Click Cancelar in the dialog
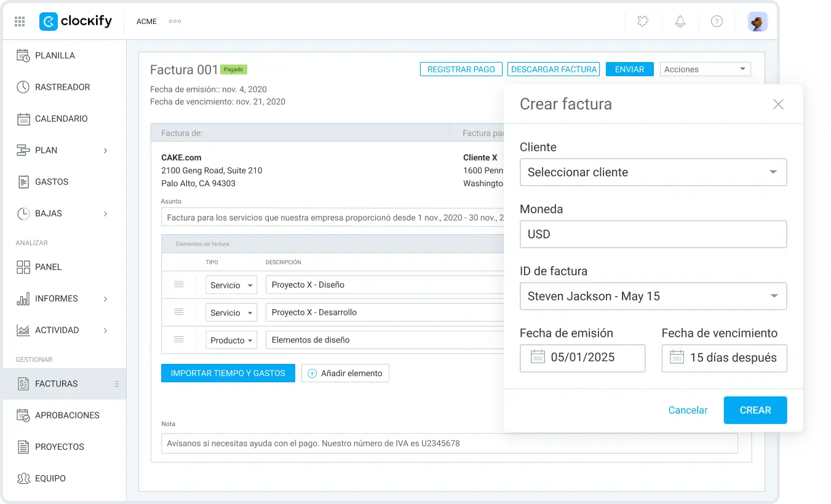Viewport: 831px width, 504px height. pyautogui.click(x=688, y=410)
